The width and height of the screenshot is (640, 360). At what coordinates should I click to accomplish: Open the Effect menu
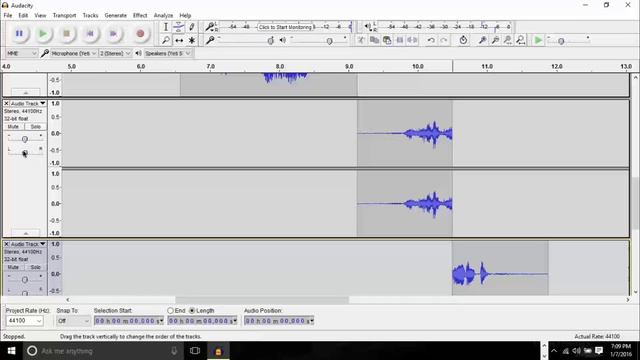pyautogui.click(x=140, y=16)
